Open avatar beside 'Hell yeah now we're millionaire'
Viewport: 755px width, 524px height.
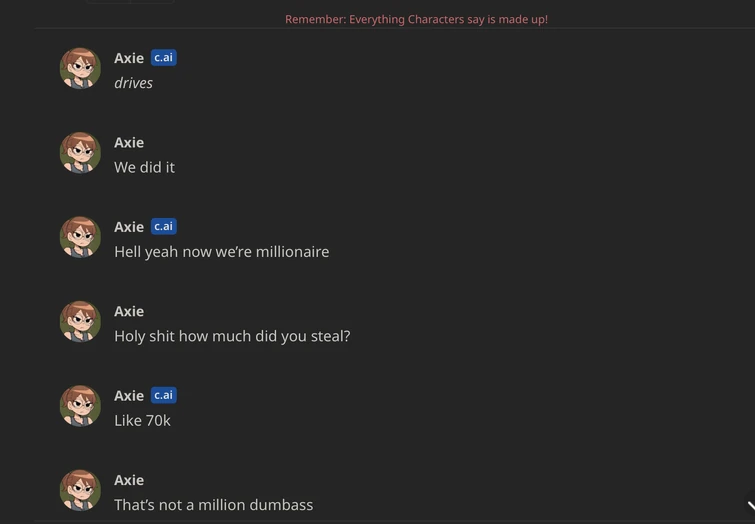(80, 238)
